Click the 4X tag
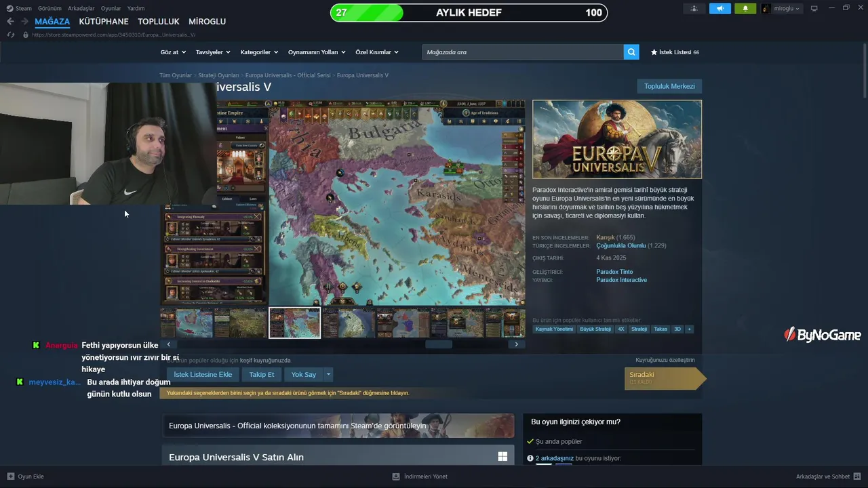868x488 pixels. [621, 329]
